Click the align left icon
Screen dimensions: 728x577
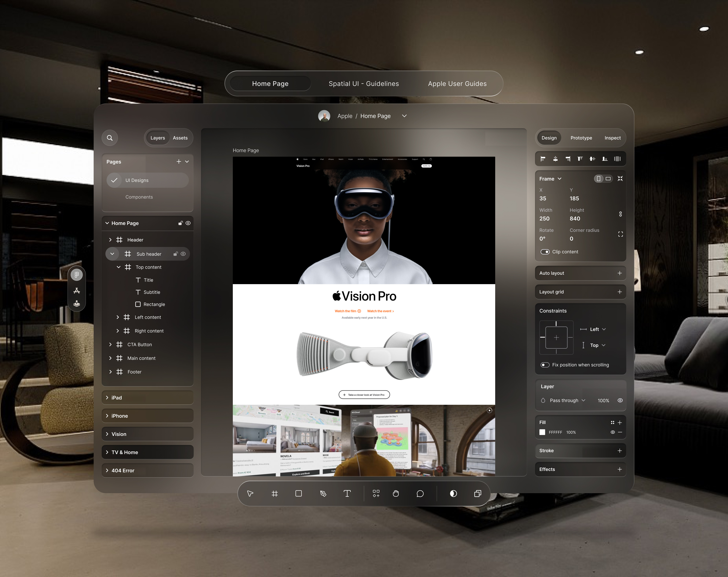pyautogui.click(x=543, y=159)
